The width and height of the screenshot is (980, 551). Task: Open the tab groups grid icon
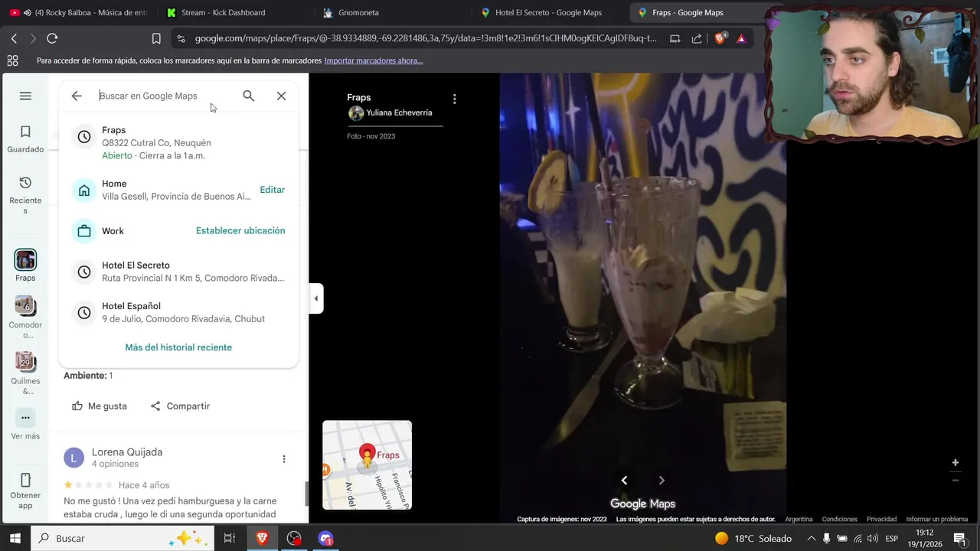click(x=12, y=60)
